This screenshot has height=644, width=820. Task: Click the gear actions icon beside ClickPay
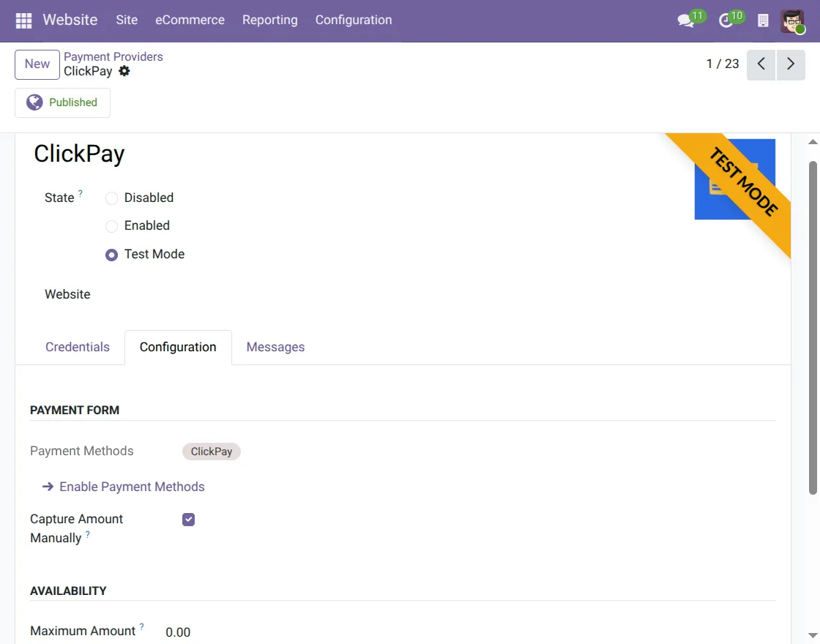tap(124, 70)
